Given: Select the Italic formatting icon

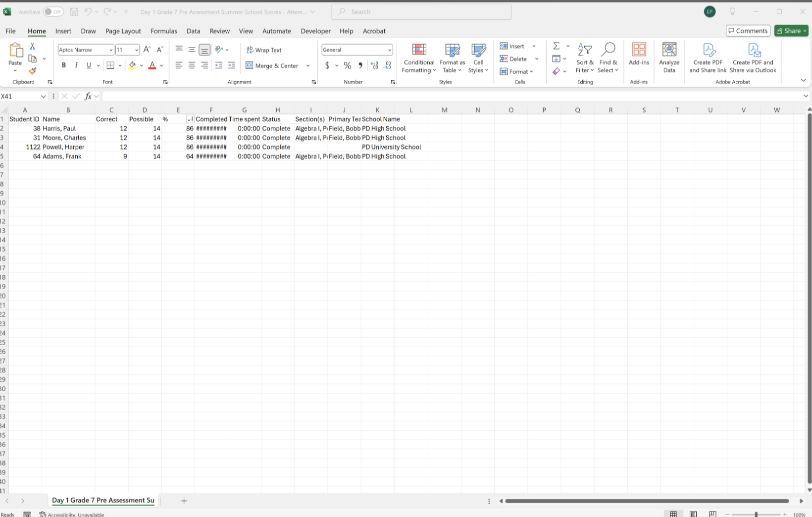Looking at the screenshot, I should pos(76,65).
